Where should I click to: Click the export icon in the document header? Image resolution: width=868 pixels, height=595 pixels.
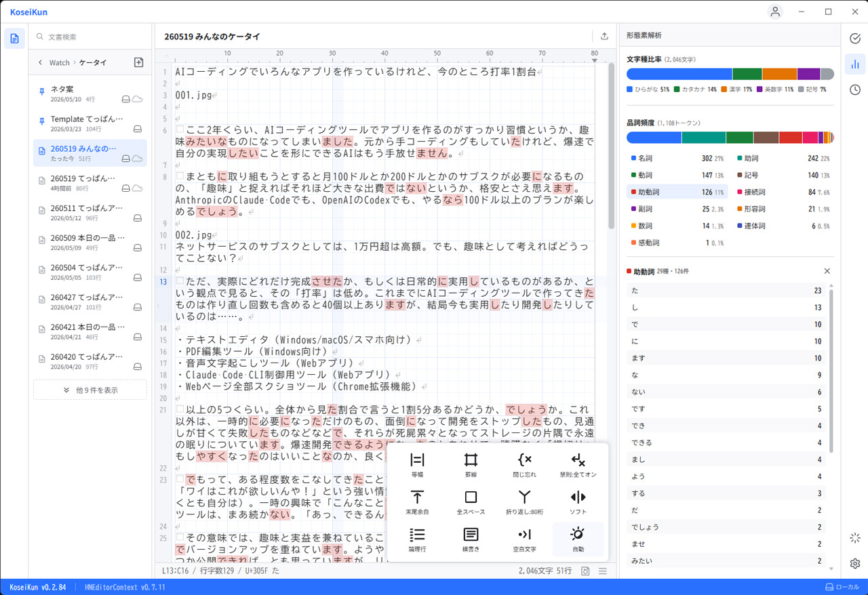coord(604,37)
